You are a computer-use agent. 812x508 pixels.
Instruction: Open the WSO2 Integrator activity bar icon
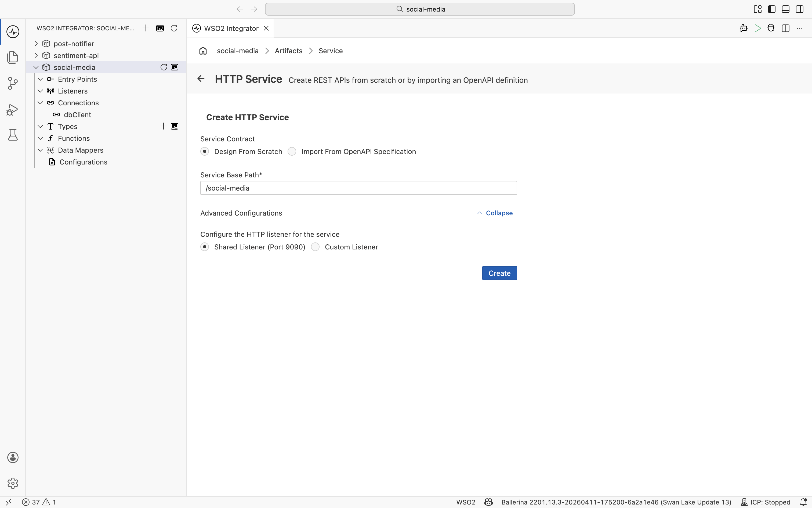click(x=13, y=32)
